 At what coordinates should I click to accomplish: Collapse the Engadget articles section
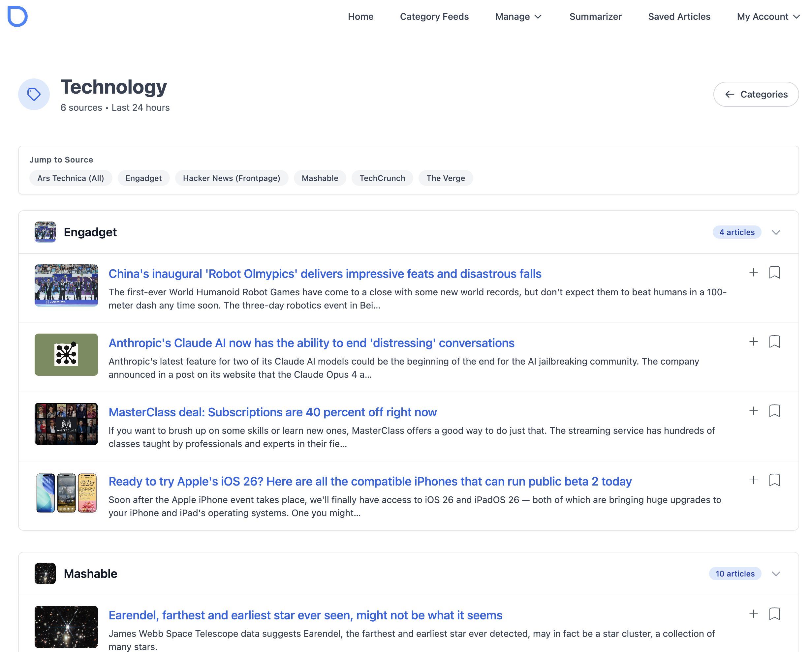point(775,232)
